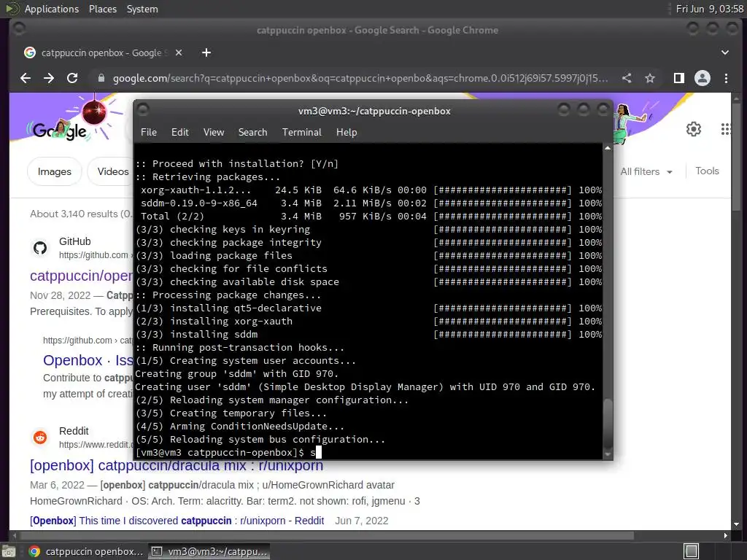Screen dimensions: 747x560
Task: Open terminal Help menu
Action: 347,132
